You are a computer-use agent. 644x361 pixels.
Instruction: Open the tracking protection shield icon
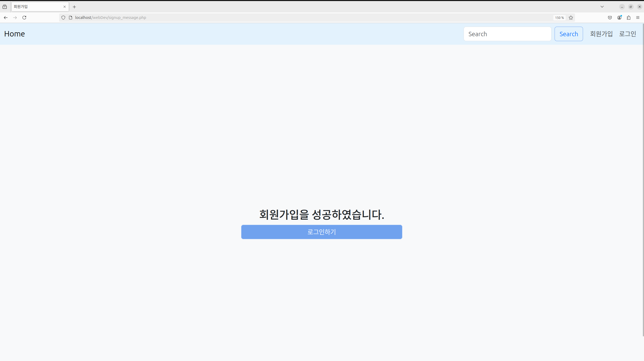[x=63, y=17]
